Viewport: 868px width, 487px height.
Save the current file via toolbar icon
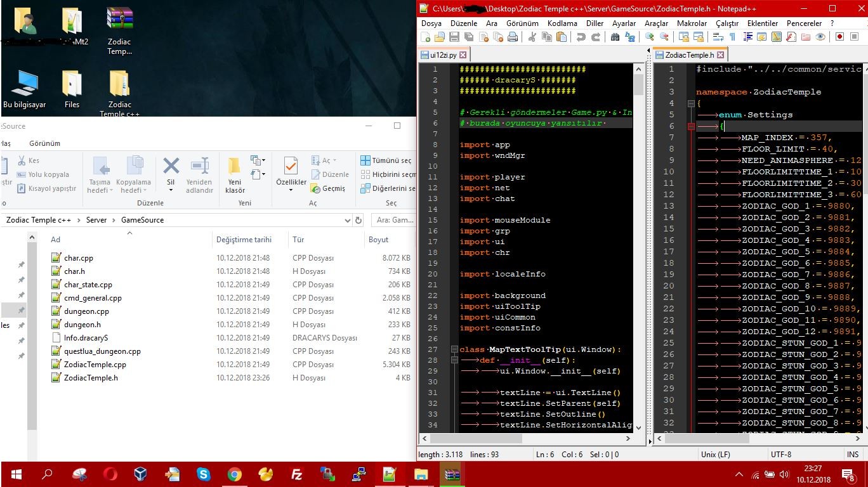coord(454,37)
